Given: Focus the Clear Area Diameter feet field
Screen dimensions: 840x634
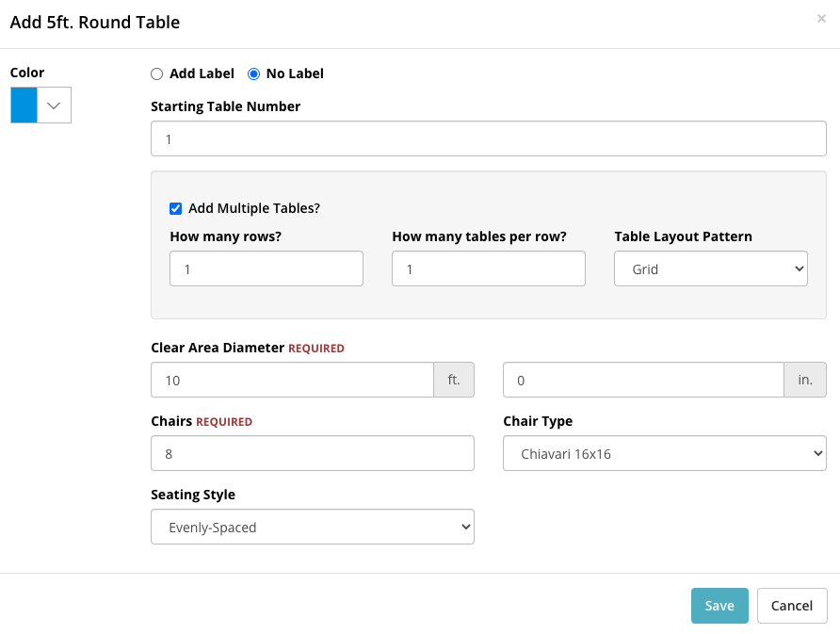Looking at the screenshot, I should [292, 380].
